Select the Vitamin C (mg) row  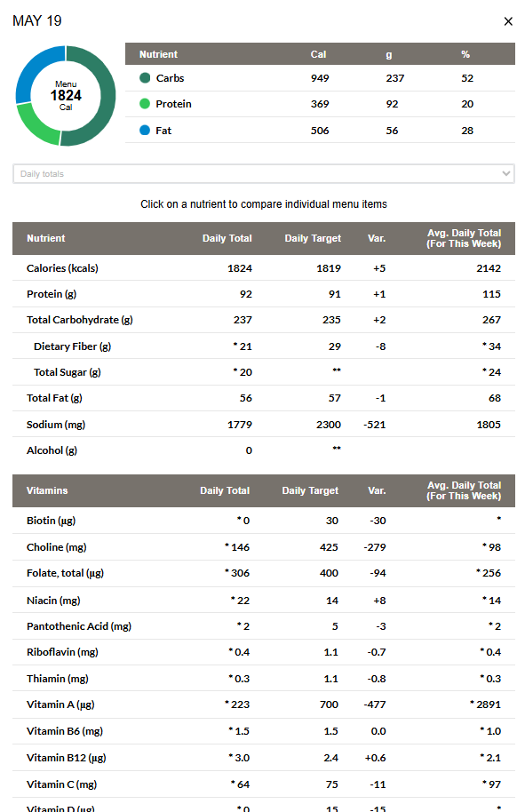pos(264,784)
